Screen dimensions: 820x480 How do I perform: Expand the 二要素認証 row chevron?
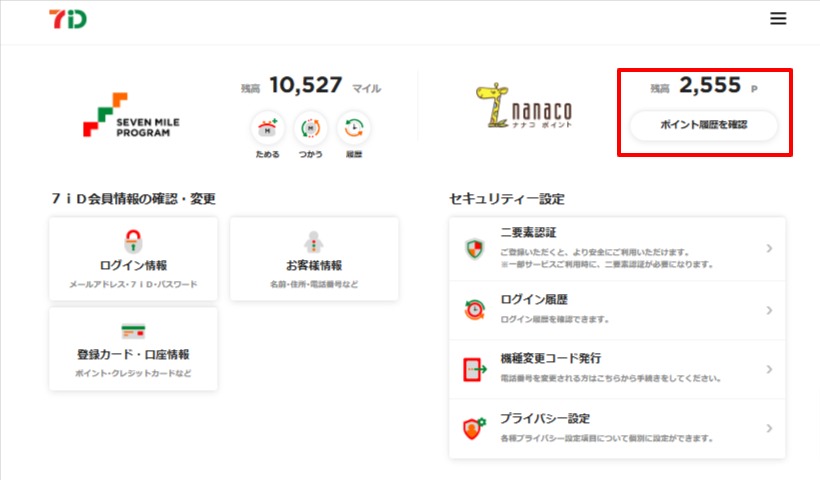pos(768,249)
